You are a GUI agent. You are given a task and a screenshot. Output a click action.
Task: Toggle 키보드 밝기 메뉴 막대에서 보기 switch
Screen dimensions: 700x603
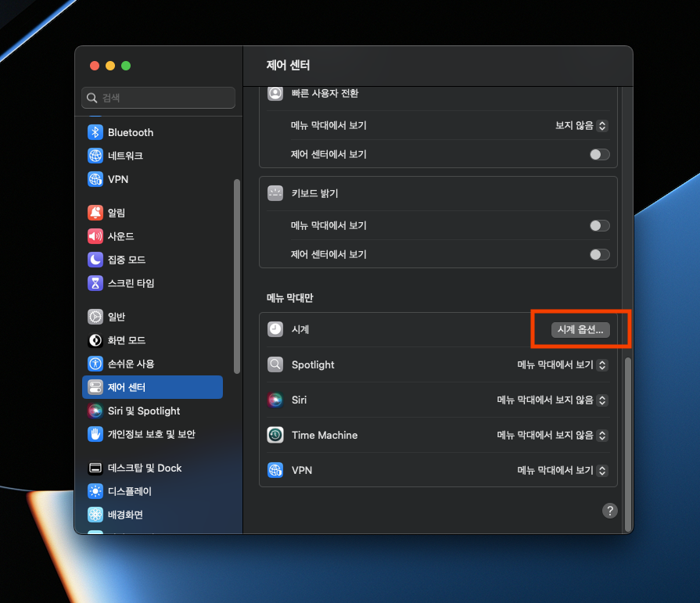[x=599, y=226]
